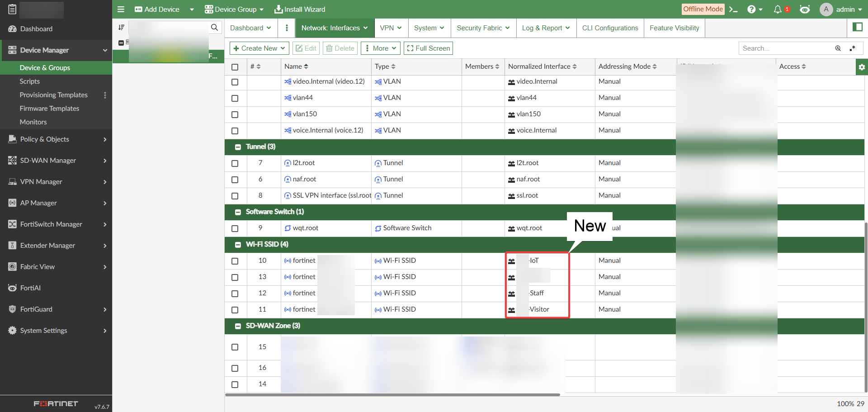Switch to CLI Configurations tab
This screenshot has height=412, width=868.
(610, 28)
